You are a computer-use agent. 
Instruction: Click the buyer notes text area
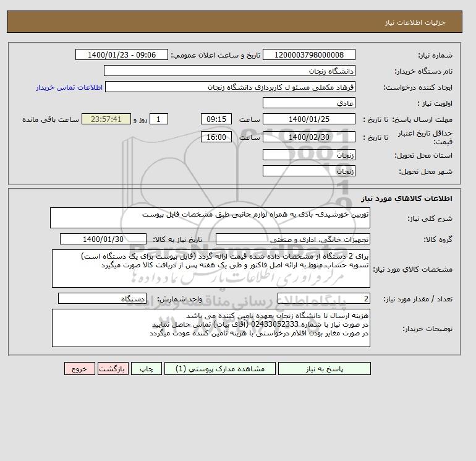click(211, 328)
